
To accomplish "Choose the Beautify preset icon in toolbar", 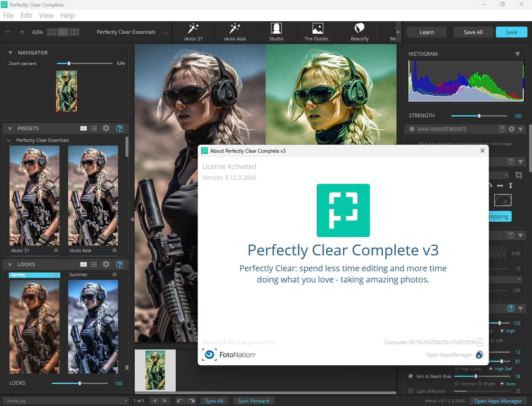I will (x=360, y=32).
